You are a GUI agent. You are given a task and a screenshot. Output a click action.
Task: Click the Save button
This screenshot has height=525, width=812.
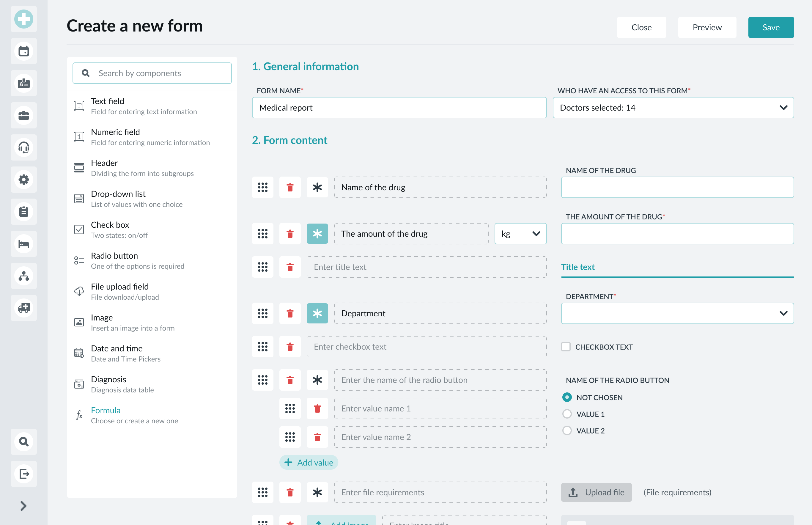770,27
